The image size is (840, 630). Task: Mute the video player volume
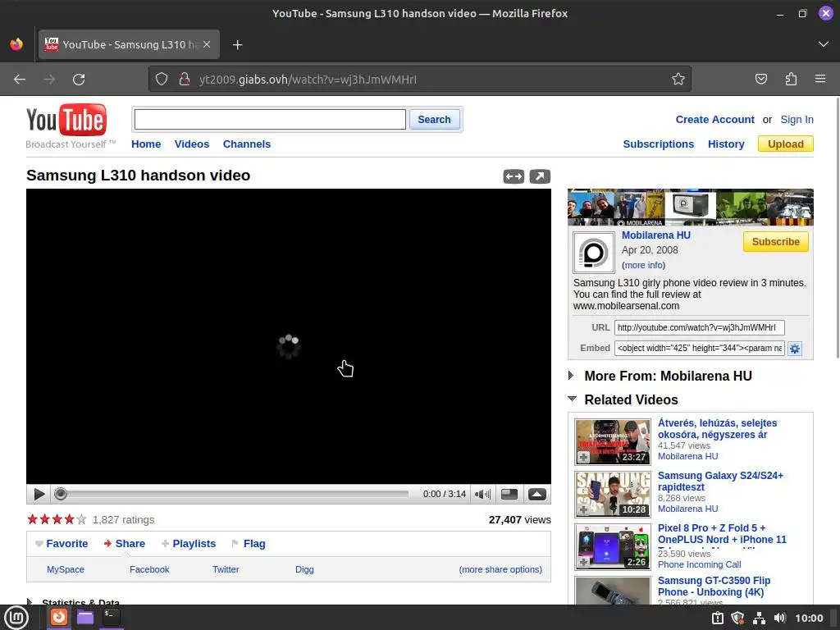click(482, 494)
